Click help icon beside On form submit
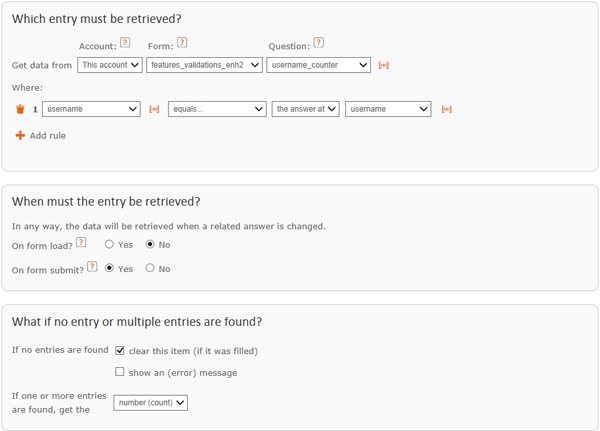This screenshot has height=431, width=600. click(92, 266)
